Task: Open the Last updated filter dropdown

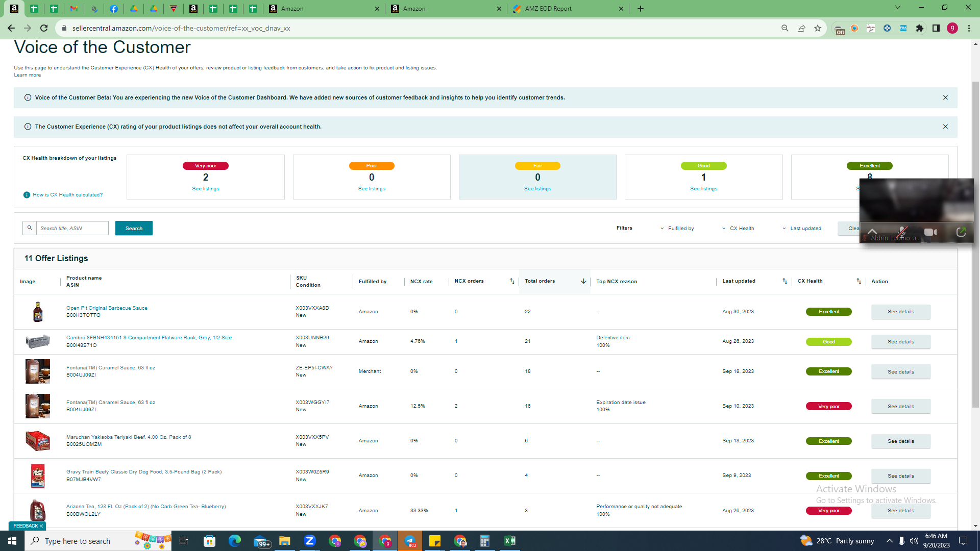Action: click(x=802, y=229)
